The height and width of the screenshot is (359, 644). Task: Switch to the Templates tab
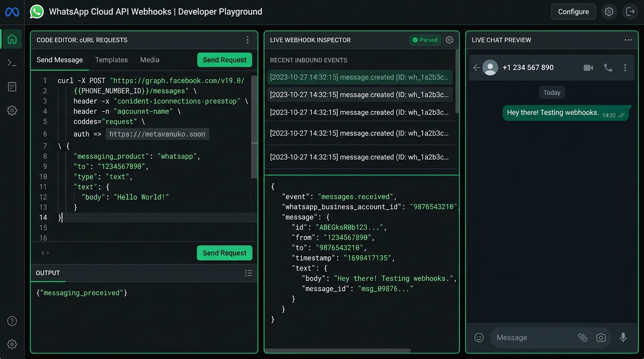click(x=111, y=60)
